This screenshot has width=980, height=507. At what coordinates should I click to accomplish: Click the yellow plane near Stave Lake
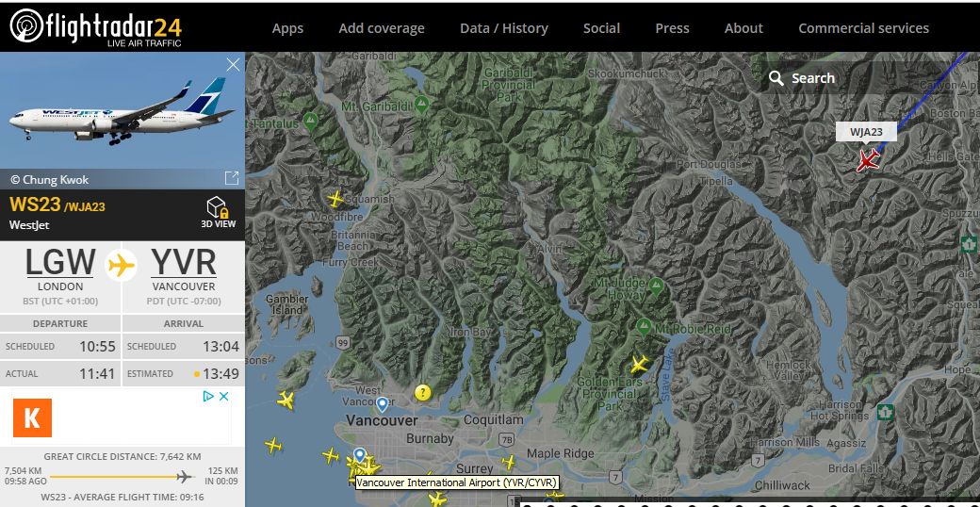coord(640,364)
